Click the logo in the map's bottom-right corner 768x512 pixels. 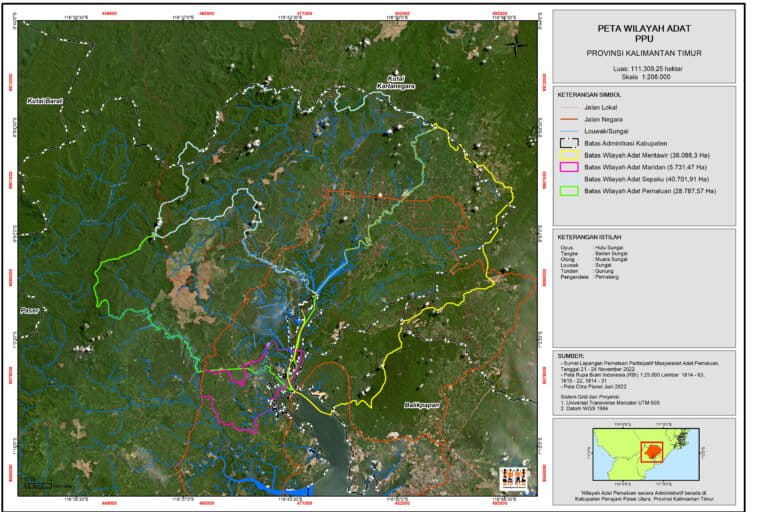(512, 477)
